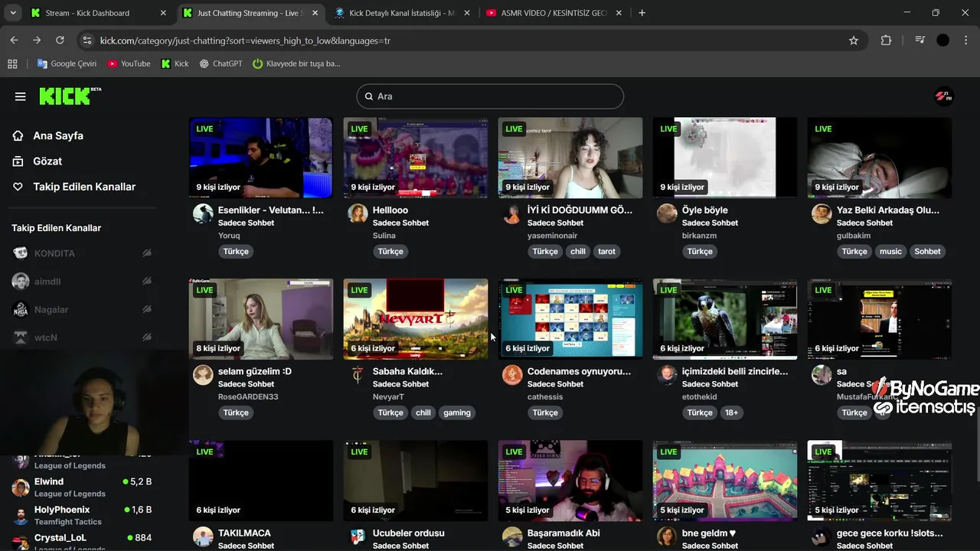This screenshot has height=551, width=980.
Task: Open aimdll channel avatar
Action: (21, 282)
